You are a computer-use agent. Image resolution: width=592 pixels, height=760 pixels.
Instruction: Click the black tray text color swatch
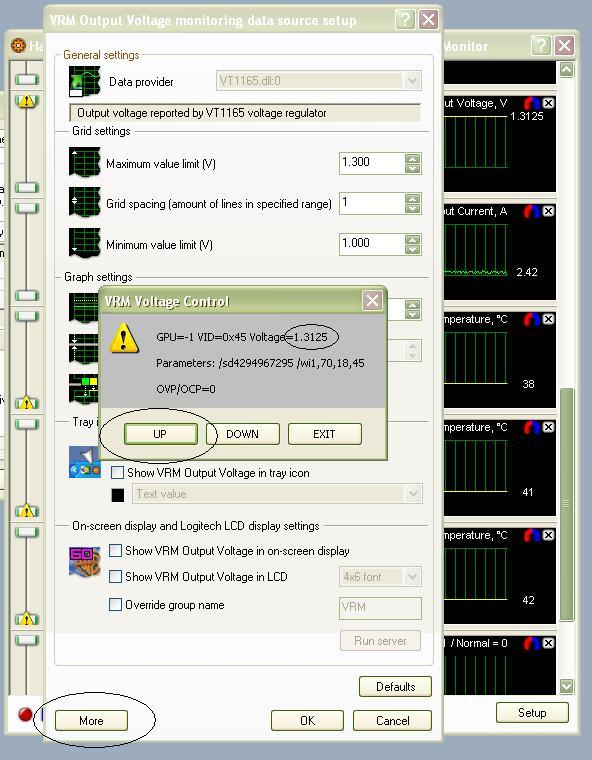tap(118, 494)
